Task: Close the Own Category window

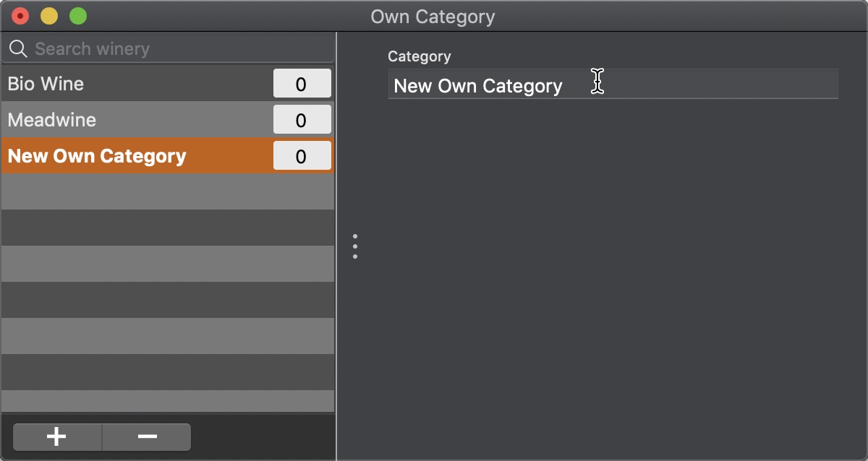Action: tap(20, 16)
